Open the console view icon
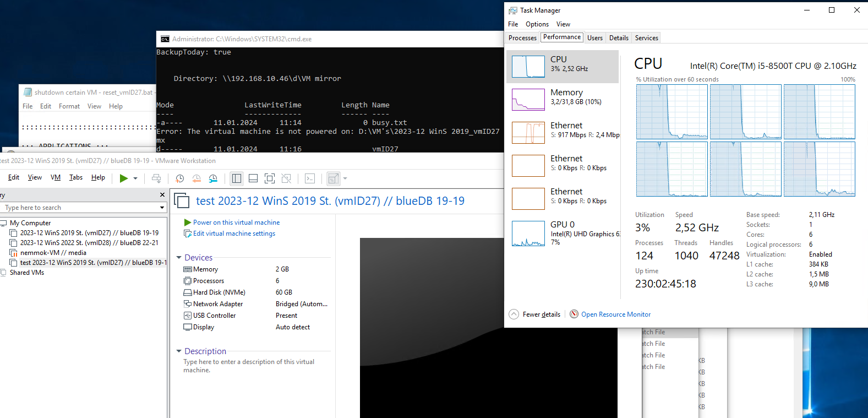Viewport: 868px width, 418px height. tap(310, 178)
